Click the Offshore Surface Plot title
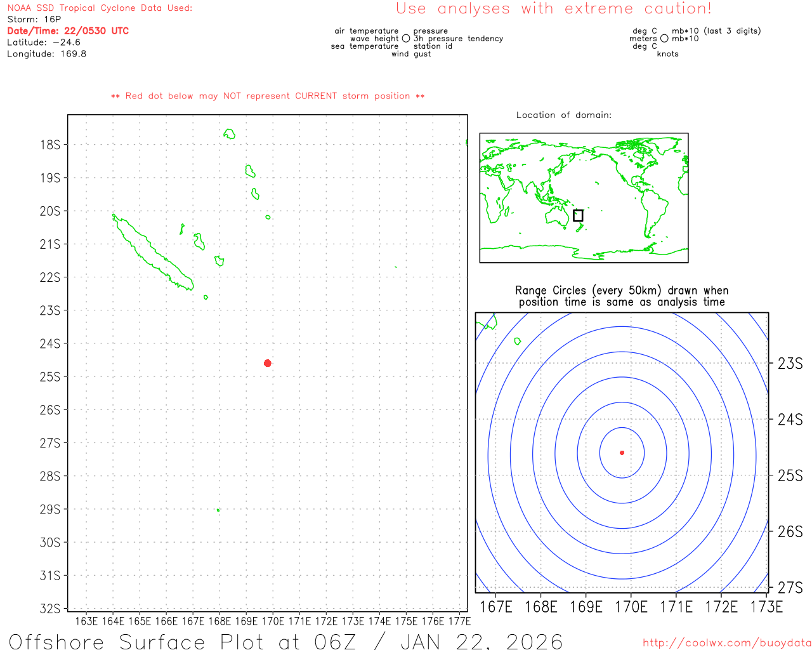The height and width of the screenshot is (650, 812). (285, 641)
